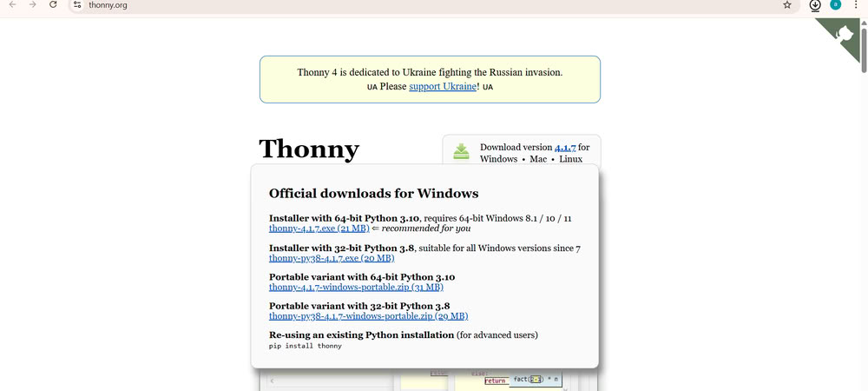Open the profile avatar menu
The width and height of the screenshot is (868, 391).
pyautogui.click(x=835, y=5)
